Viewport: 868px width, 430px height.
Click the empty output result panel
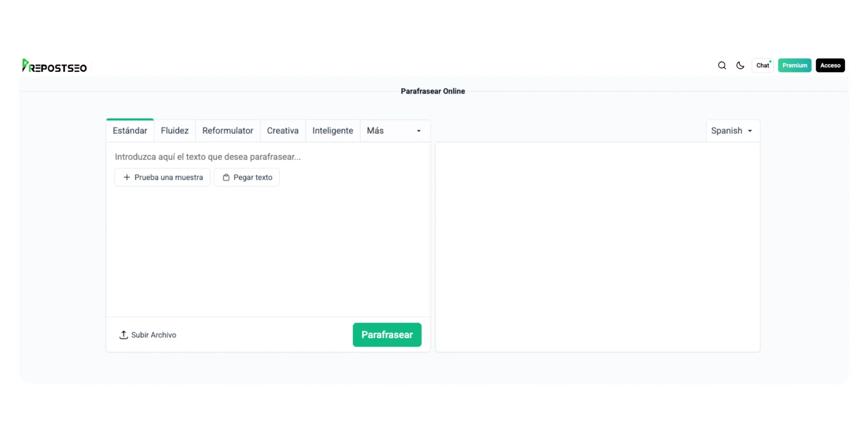597,246
